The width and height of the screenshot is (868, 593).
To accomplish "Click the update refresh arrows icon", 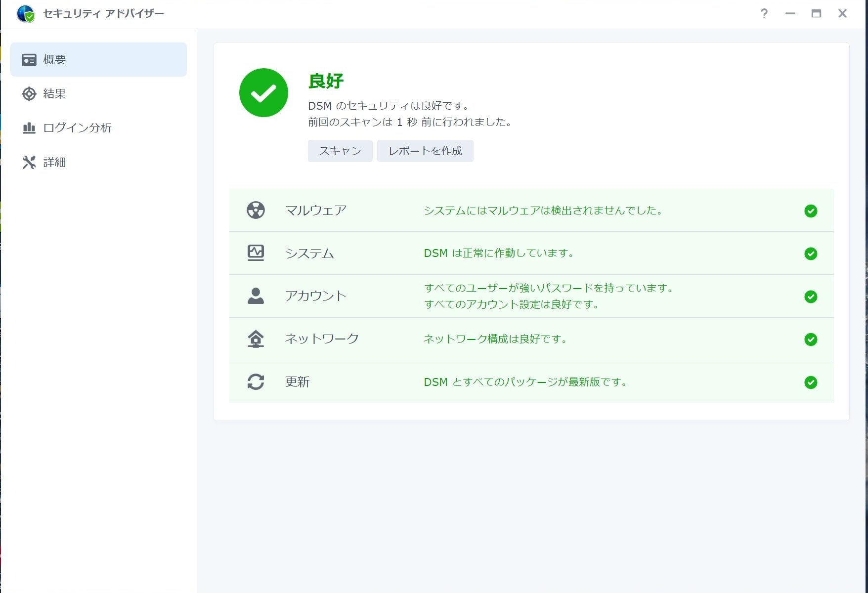I will pos(256,382).
